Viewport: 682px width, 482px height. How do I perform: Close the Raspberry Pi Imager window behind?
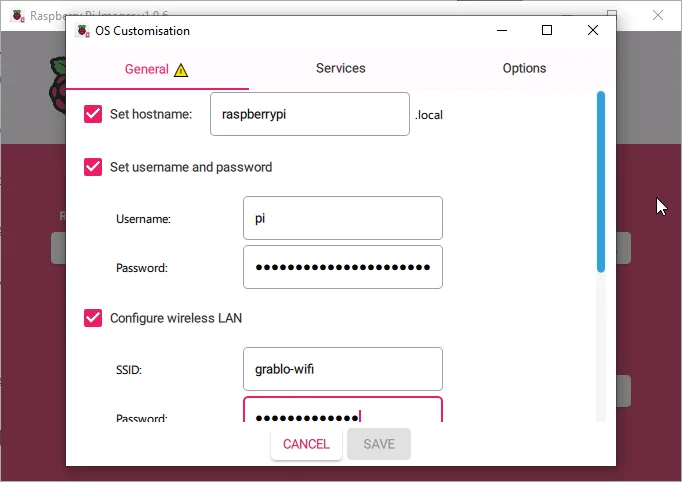point(658,15)
